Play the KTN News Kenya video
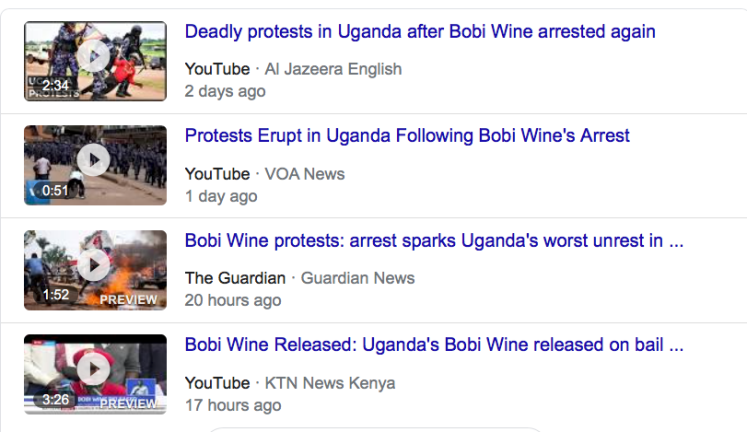The width and height of the screenshot is (747, 432). point(94,369)
